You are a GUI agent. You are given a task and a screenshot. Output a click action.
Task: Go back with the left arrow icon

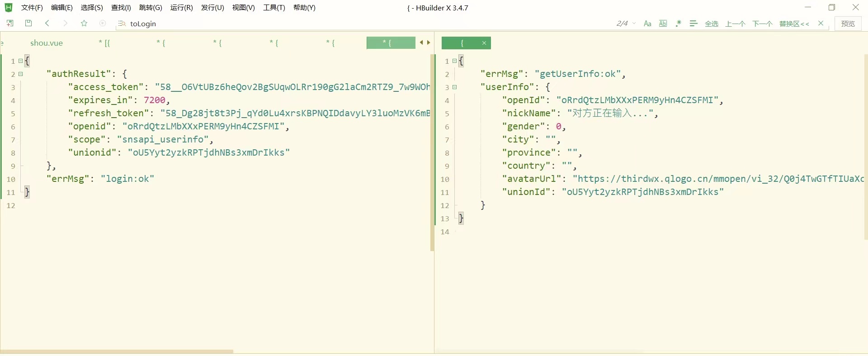47,24
